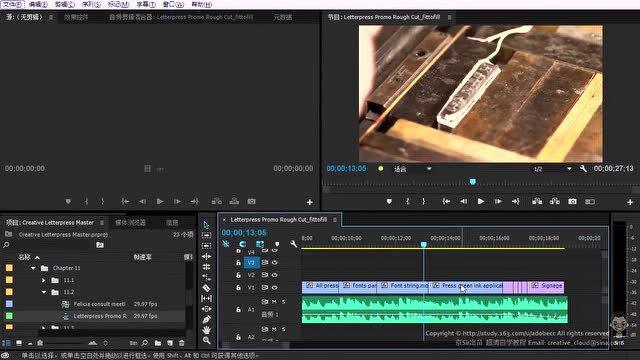Click the Selection tool arrow
The height and width of the screenshot is (360, 640).
(x=206, y=225)
